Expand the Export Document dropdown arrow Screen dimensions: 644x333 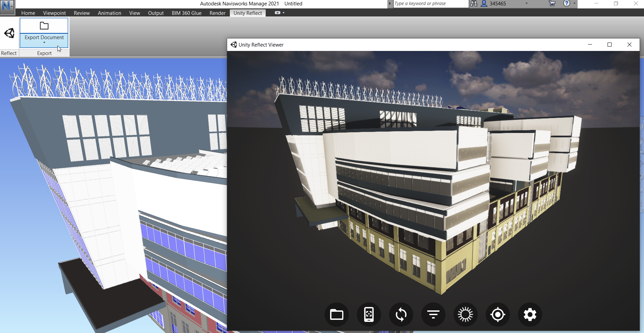(x=44, y=43)
